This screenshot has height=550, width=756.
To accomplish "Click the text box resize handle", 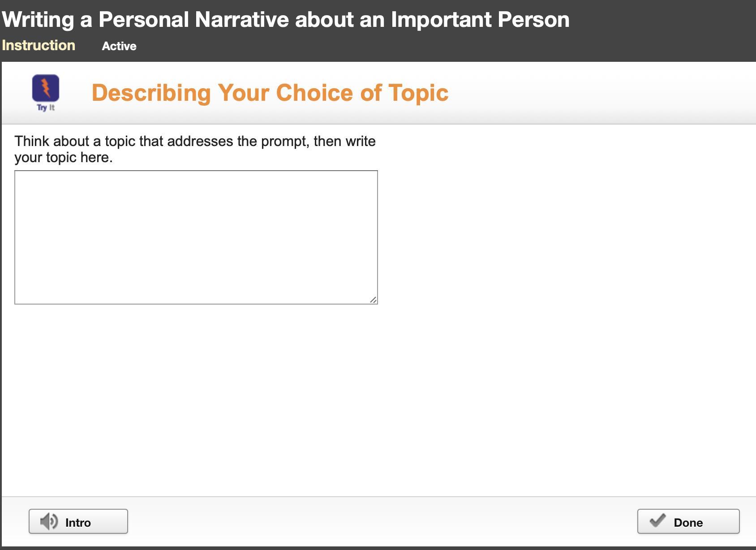I will click(x=373, y=300).
